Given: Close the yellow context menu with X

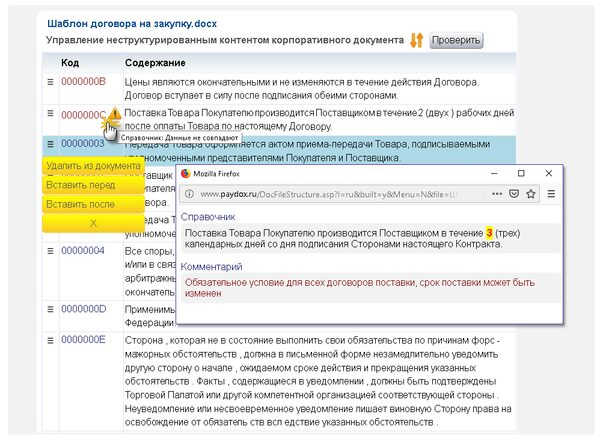Looking at the screenshot, I should tap(93, 223).
